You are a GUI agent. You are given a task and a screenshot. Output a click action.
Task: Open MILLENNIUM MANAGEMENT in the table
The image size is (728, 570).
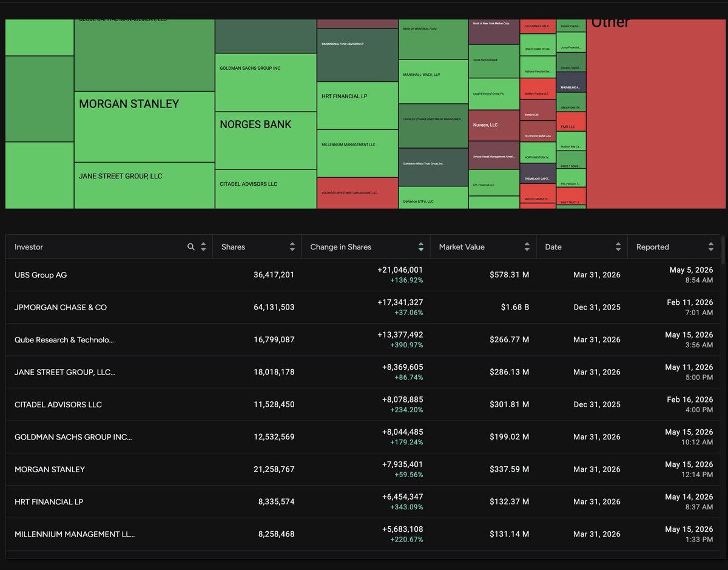point(363,534)
